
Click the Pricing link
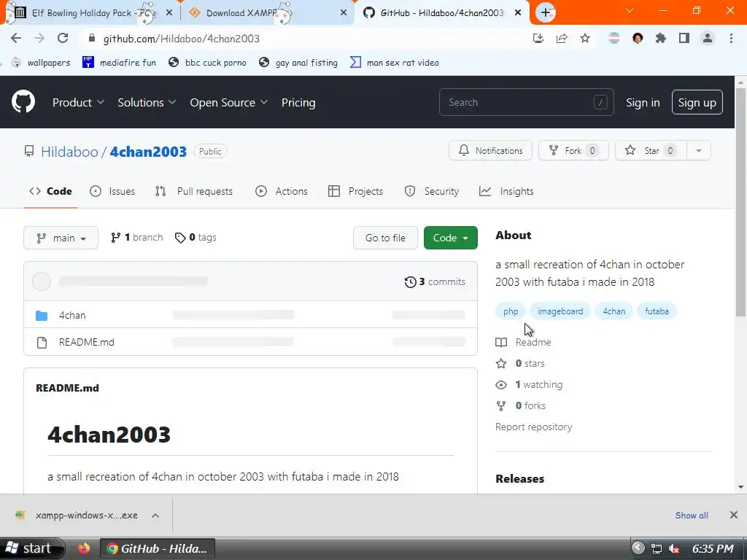[298, 102]
